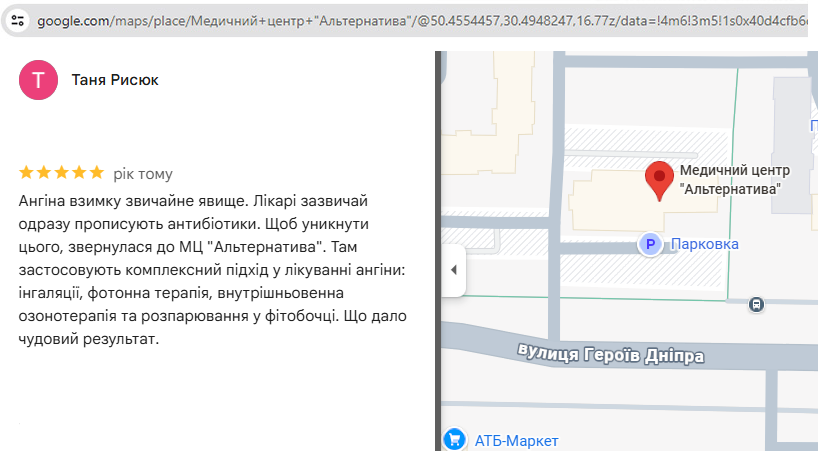818x461 pixels.
Task: Click the АТБ-Маркет shopping cart icon
Action: coord(454,440)
